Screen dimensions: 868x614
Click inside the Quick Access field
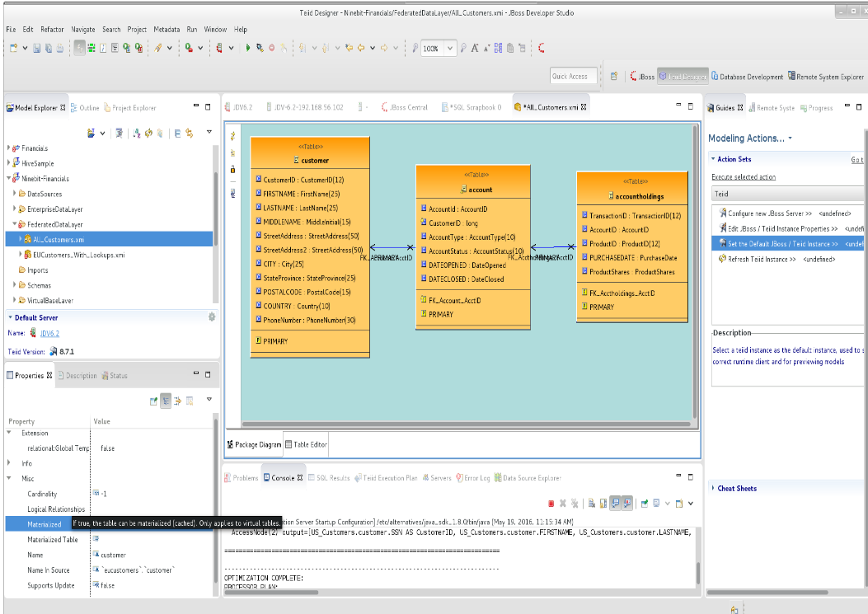pos(574,75)
